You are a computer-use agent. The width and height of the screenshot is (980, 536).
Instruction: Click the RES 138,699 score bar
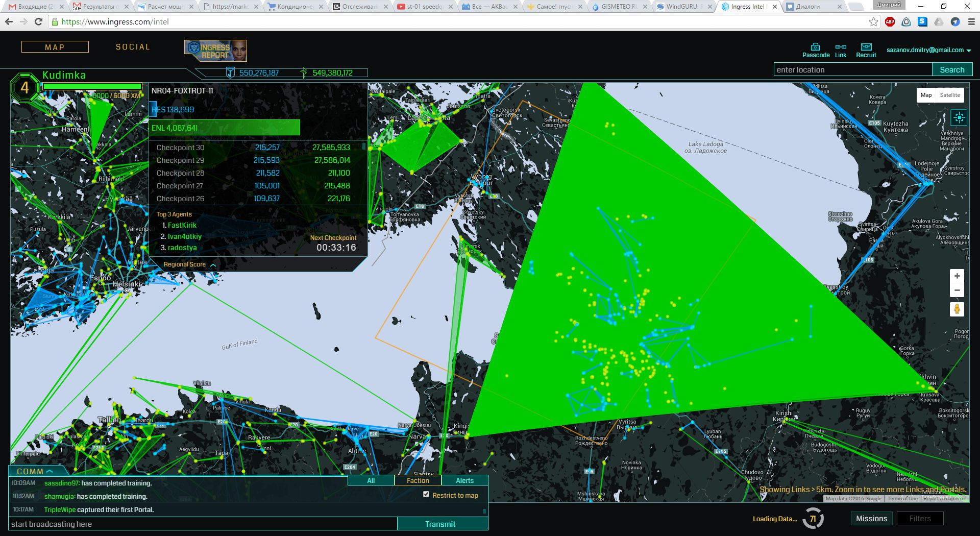(x=173, y=110)
